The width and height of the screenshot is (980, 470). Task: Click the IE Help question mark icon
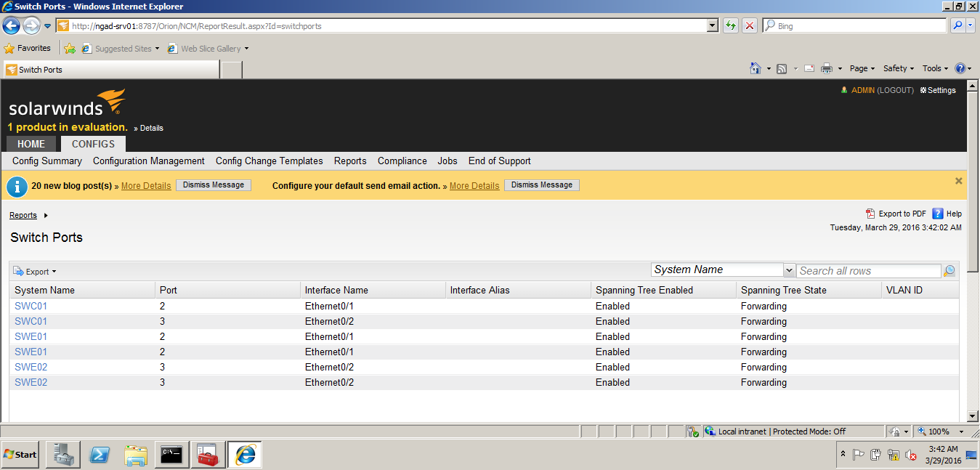960,68
